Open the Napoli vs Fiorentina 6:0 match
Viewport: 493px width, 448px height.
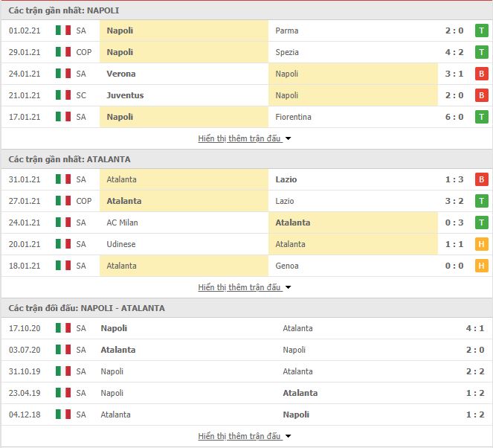pos(247,117)
